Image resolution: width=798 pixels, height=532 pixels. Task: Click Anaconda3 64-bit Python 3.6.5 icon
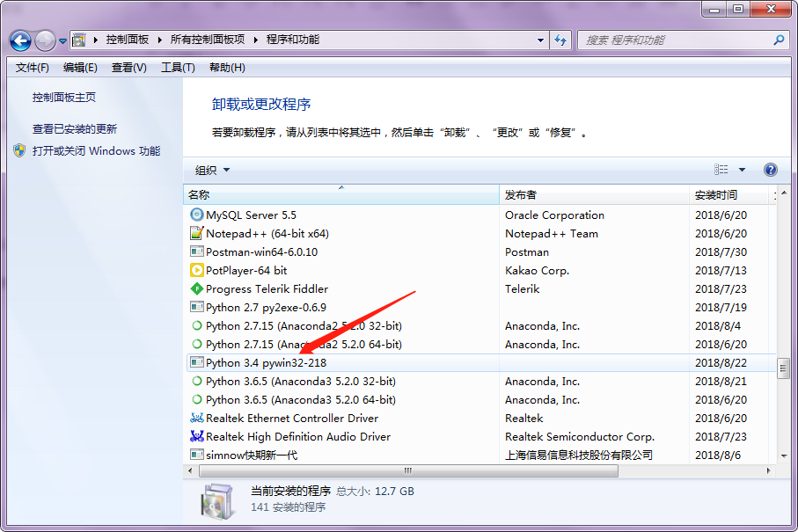tap(196, 399)
